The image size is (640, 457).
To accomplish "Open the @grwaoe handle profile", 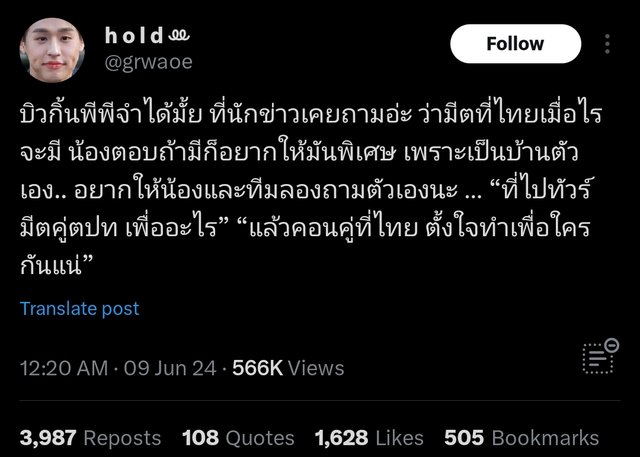I will click(149, 62).
